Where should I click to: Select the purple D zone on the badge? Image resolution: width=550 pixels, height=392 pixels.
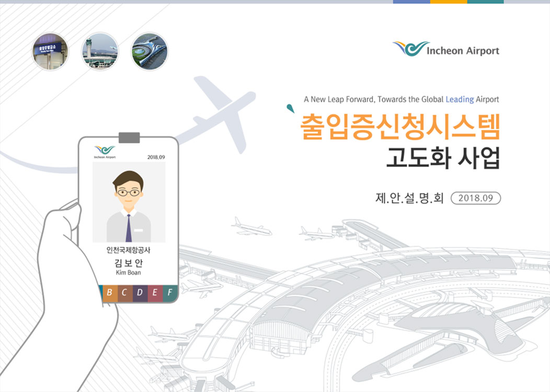tap(140, 292)
